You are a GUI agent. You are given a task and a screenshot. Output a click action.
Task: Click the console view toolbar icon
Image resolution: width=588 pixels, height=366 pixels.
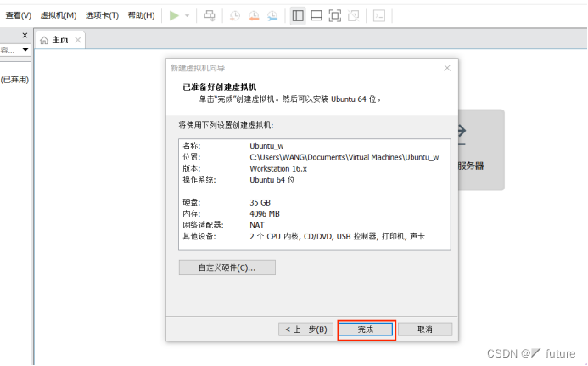coord(379,16)
